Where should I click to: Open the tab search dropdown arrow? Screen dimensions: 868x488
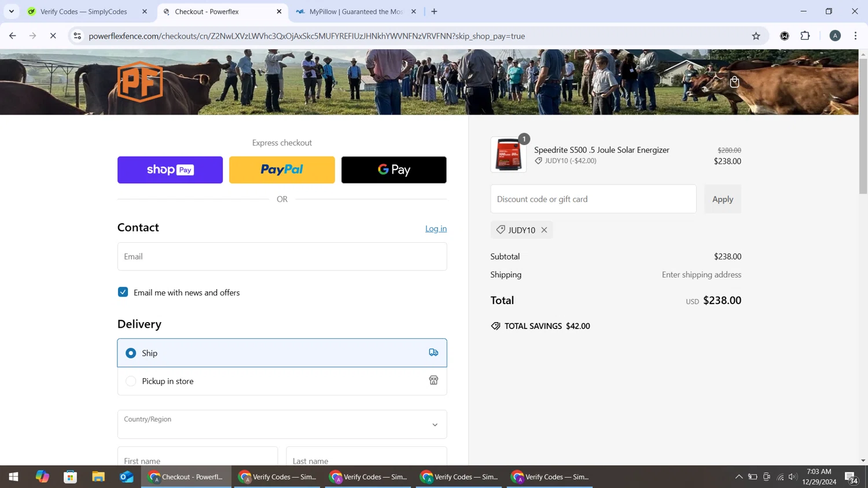tap(11, 12)
